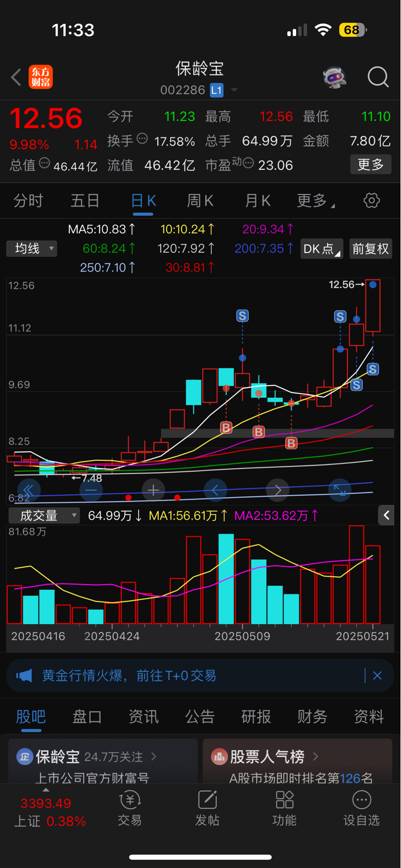
Task: Open the 东方财富 logo icon
Action: [x=41, y=77]
